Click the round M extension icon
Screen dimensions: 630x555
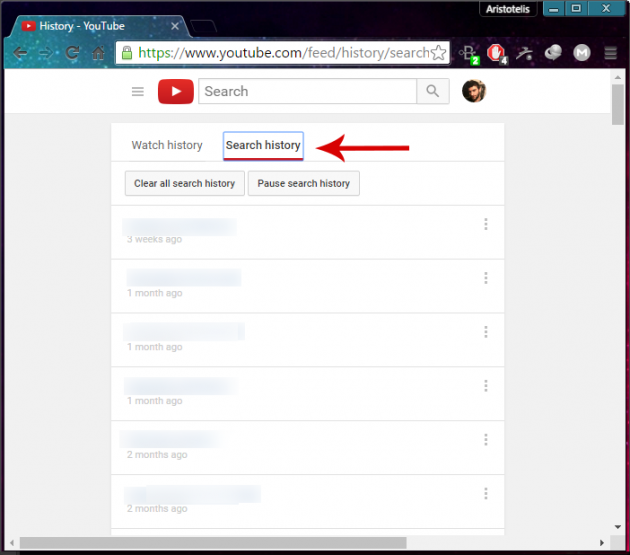tap(582, 53)
